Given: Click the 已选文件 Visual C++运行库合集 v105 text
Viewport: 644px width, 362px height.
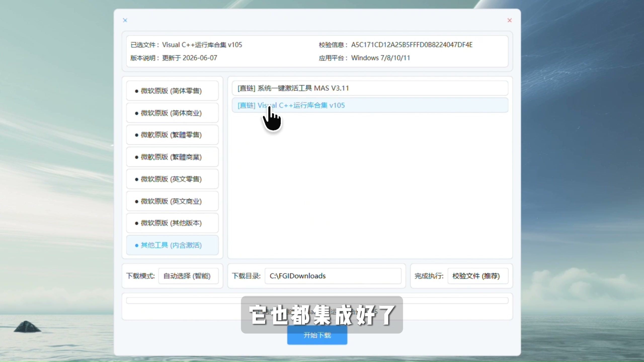Looking at the screenshot, I should 202,45.
